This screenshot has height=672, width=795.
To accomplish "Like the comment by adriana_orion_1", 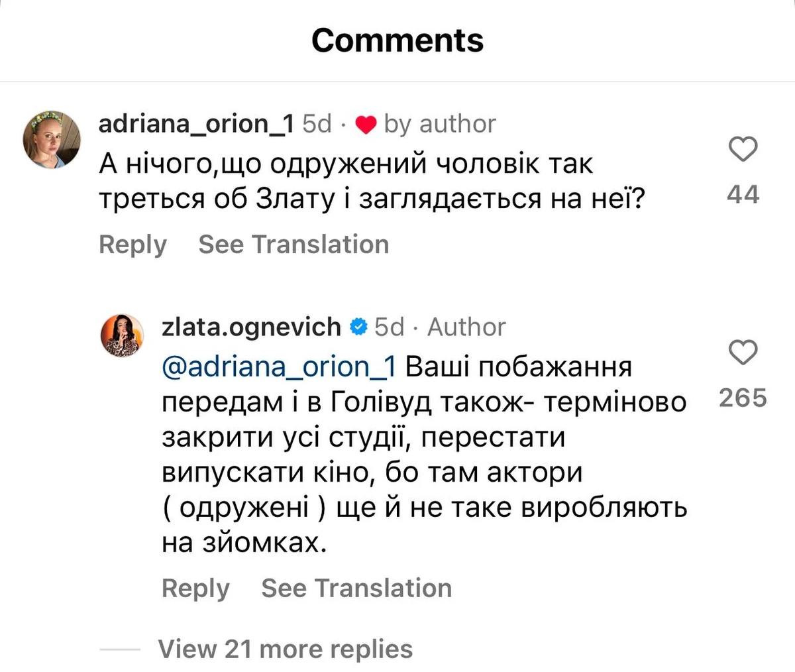I will coord(743,149).
